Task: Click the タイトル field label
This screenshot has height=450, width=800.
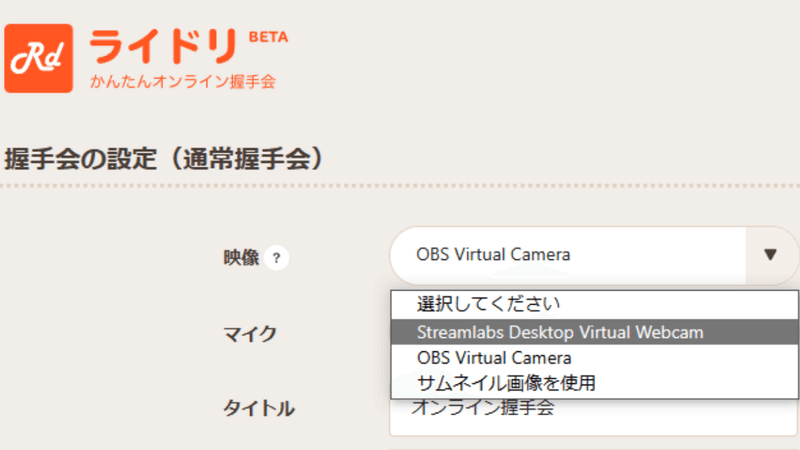Action: (x=259, y=409)
